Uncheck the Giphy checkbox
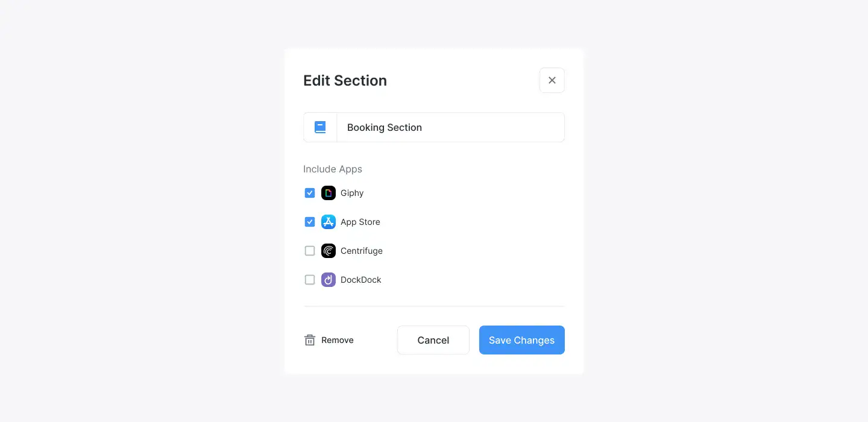Image resolution: width=868 pixels, height=422 pixels. 310,193
